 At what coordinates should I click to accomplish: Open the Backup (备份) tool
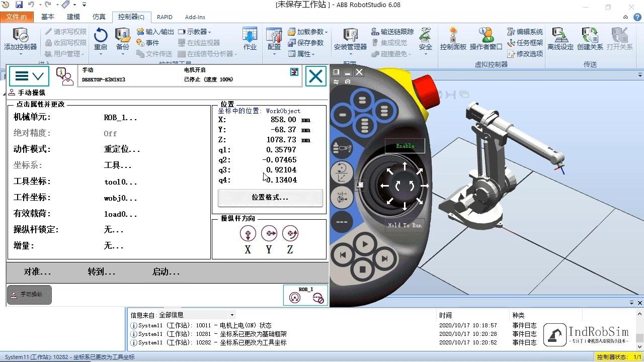123,40
